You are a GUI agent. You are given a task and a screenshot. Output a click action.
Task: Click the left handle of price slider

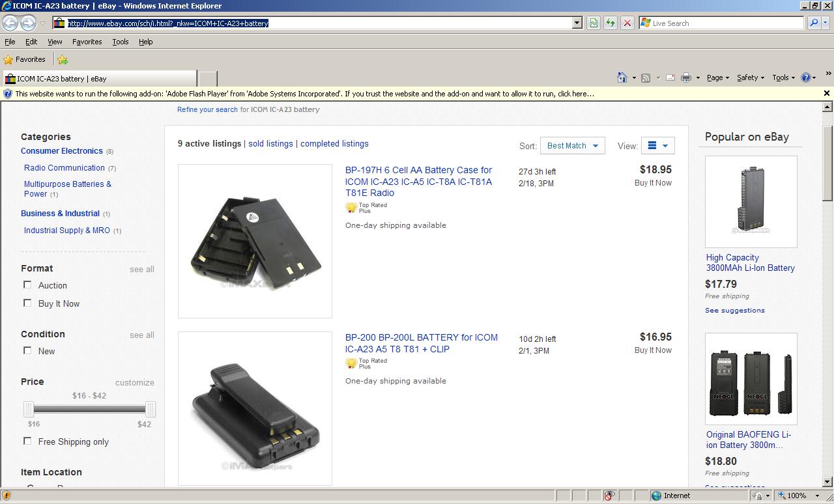[x=29, y=409]
